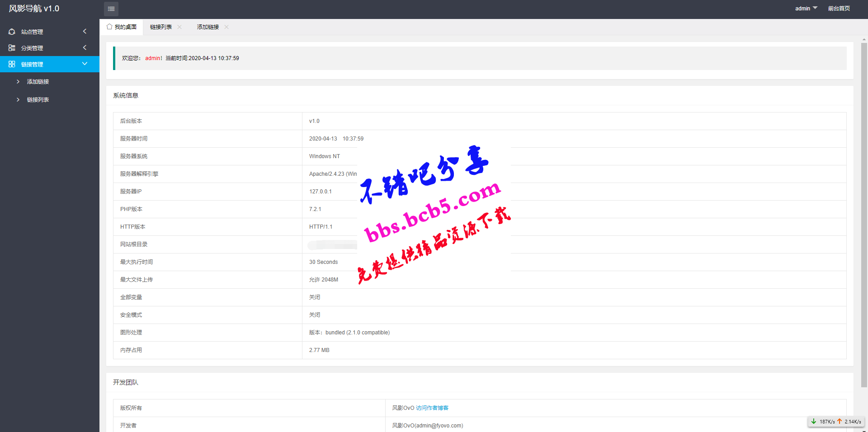Click the upload speed indicator arrow

(840, 421)
